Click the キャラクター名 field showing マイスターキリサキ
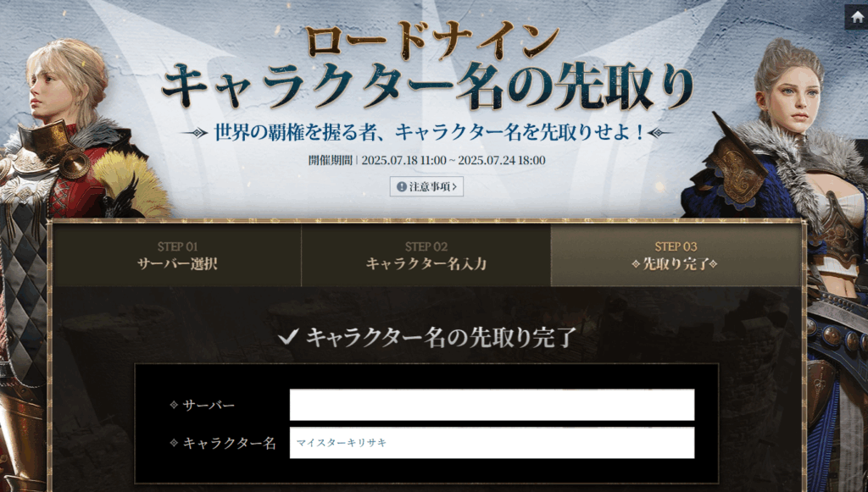The width and height of the screenshot is (868, 492). pos(492,443)
